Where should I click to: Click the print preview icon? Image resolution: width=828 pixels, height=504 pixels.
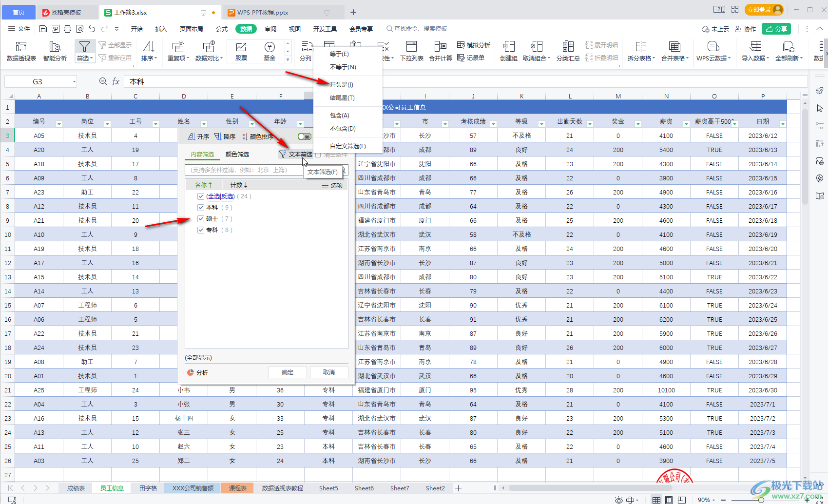80,29
